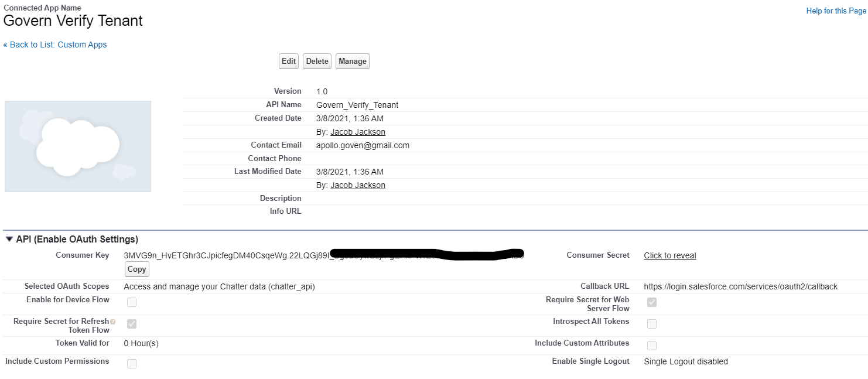This screenshot has height=379, width=868.
Task: Click the chatter_api OAuth scope text
Action: tap(220, 286)
